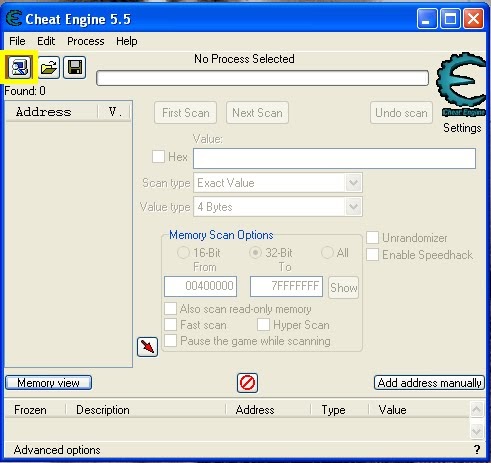Open the Cheat Engine logo Settings
This screenshot has width=491, height=463.
tap(462, 84)
